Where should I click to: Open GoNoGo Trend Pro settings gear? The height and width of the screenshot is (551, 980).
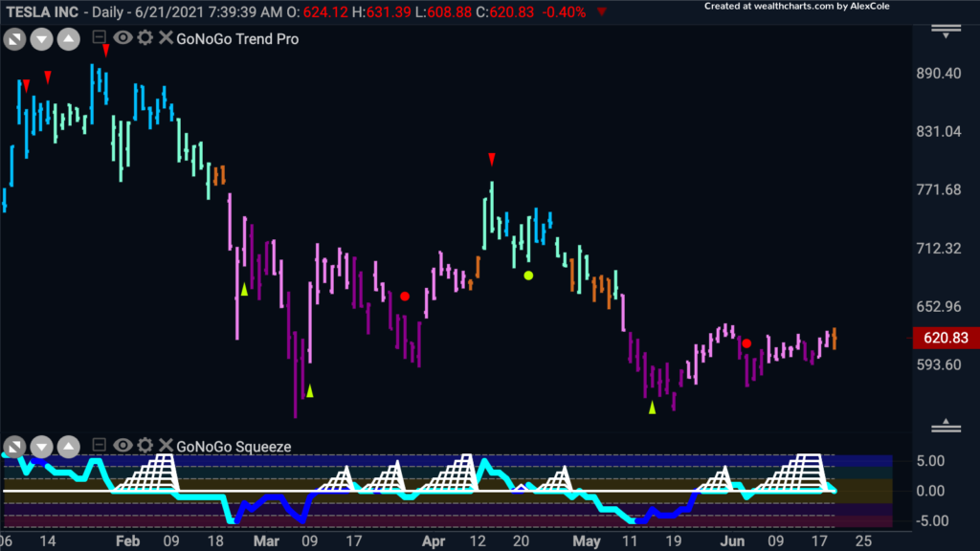click(145, 37)
